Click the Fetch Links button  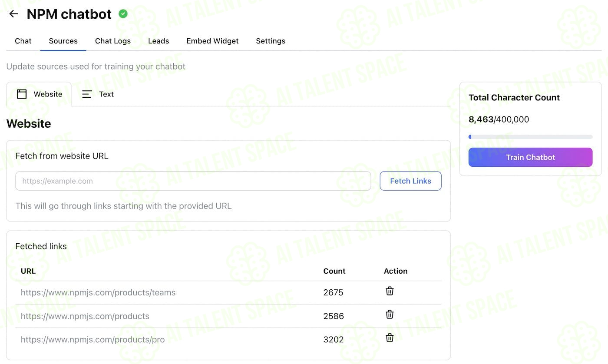click(x=410, y=181)
